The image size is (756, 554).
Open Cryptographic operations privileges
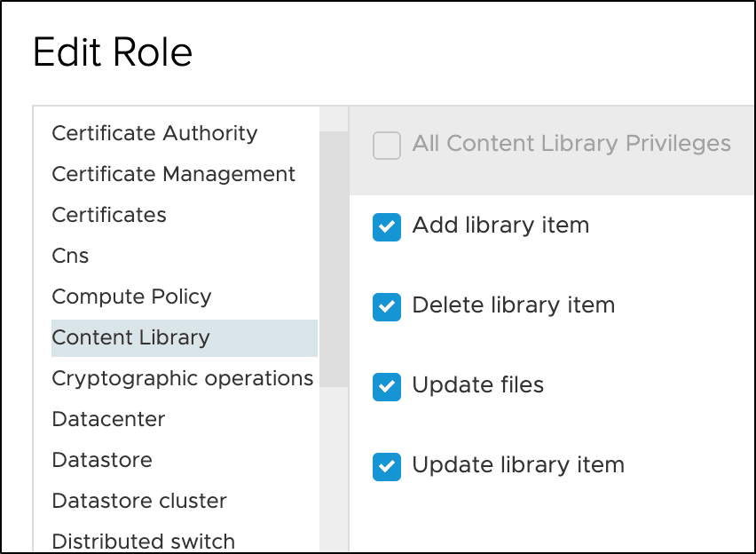182,378
